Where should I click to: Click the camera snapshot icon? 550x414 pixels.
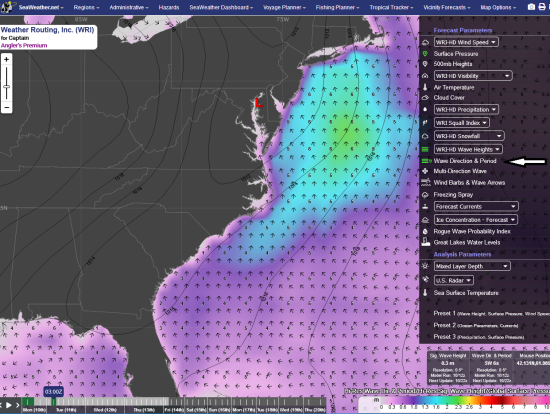point(531,7)
